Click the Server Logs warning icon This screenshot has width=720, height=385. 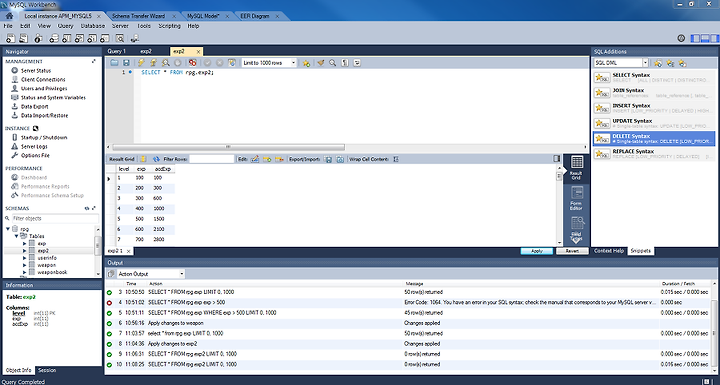tap(15, 147)
